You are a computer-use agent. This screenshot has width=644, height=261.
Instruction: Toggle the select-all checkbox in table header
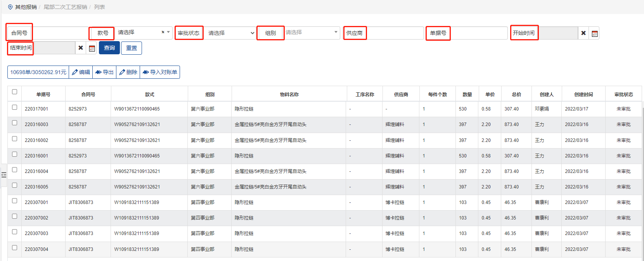[15, 92]
